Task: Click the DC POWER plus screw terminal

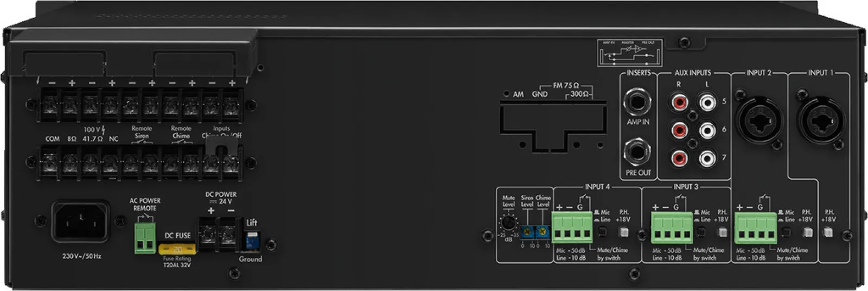Action: pyautogui.click(x=208, y=235)
